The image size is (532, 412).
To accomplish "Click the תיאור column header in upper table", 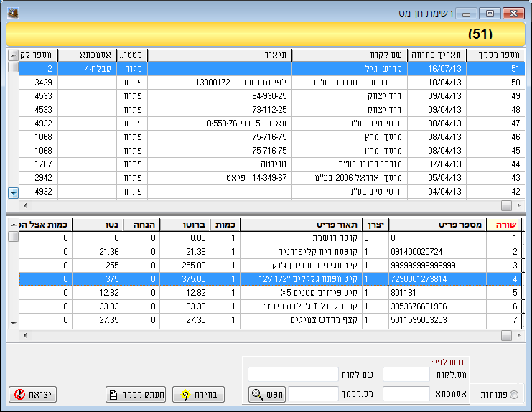I will click(219, 55).
